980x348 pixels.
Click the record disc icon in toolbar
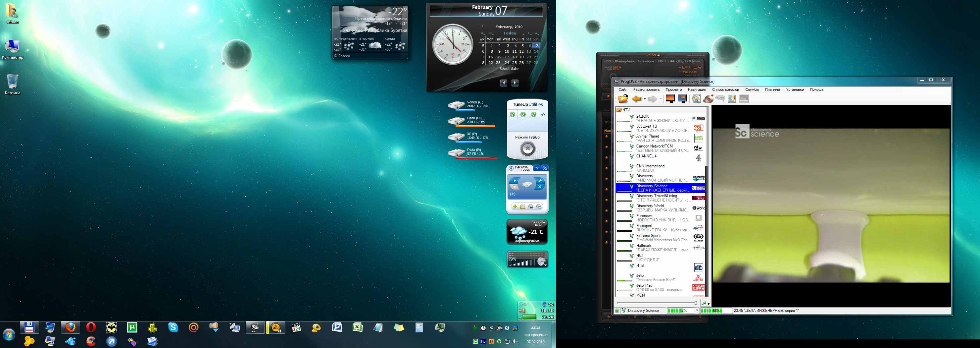(708, 99)
